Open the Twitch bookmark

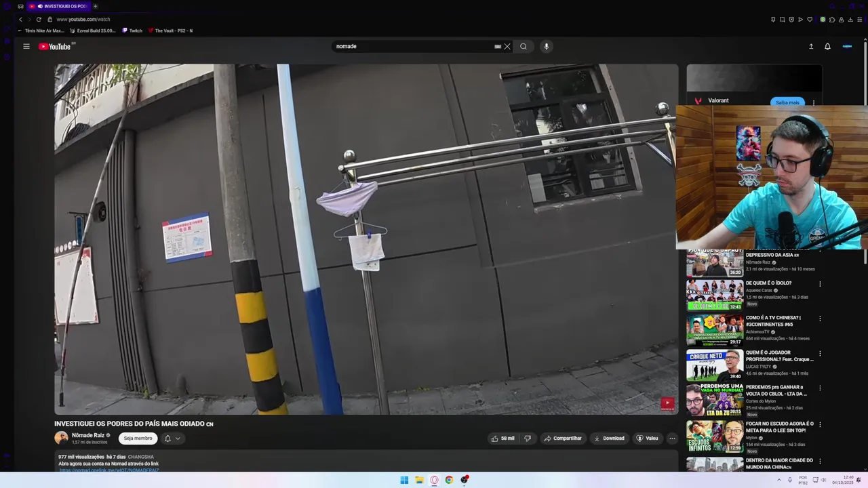[x=132, y=30]
